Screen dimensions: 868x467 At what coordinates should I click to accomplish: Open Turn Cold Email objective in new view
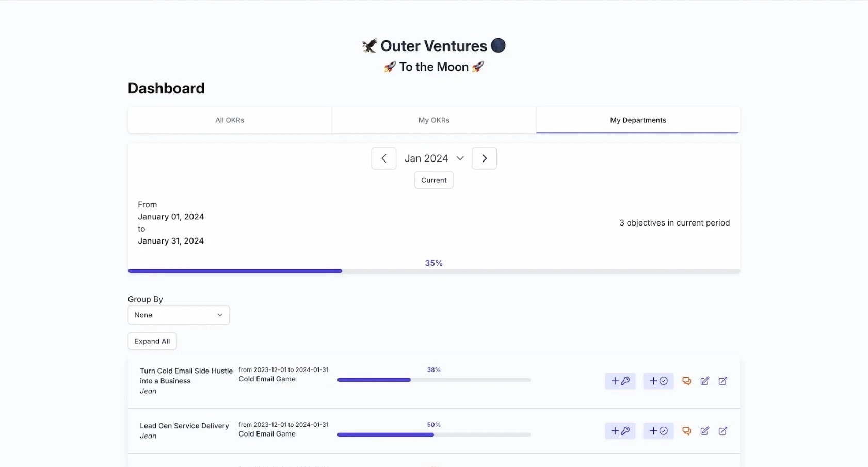coord(722,381)
